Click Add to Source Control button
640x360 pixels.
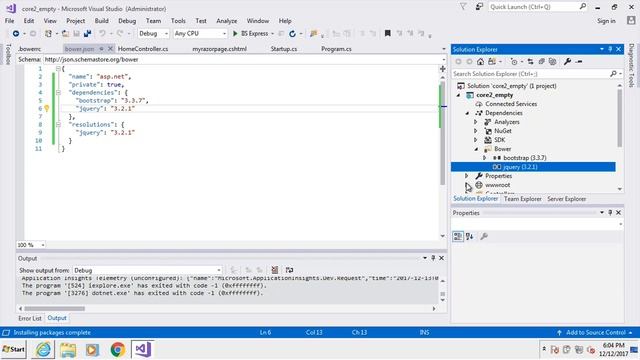[596, 333]
